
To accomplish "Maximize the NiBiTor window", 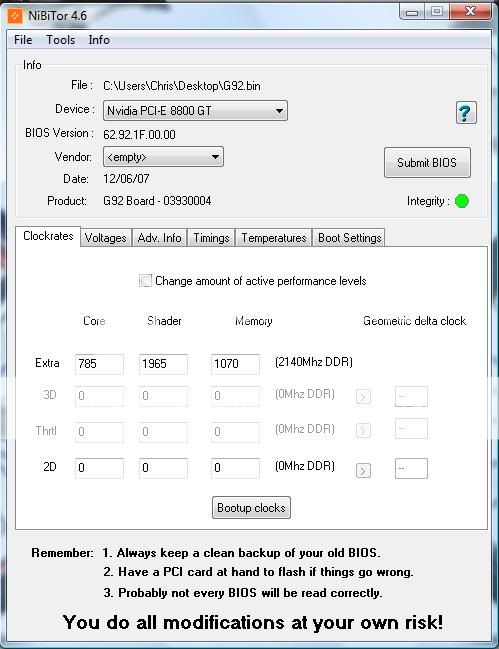I will coord(437,12).
